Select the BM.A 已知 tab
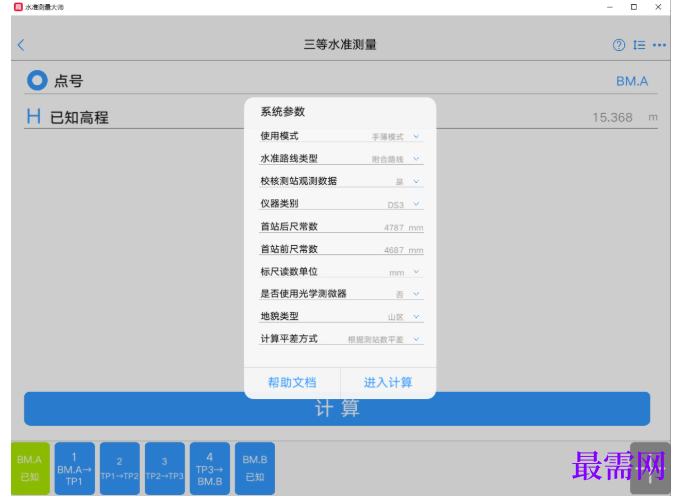 point(30,468)
